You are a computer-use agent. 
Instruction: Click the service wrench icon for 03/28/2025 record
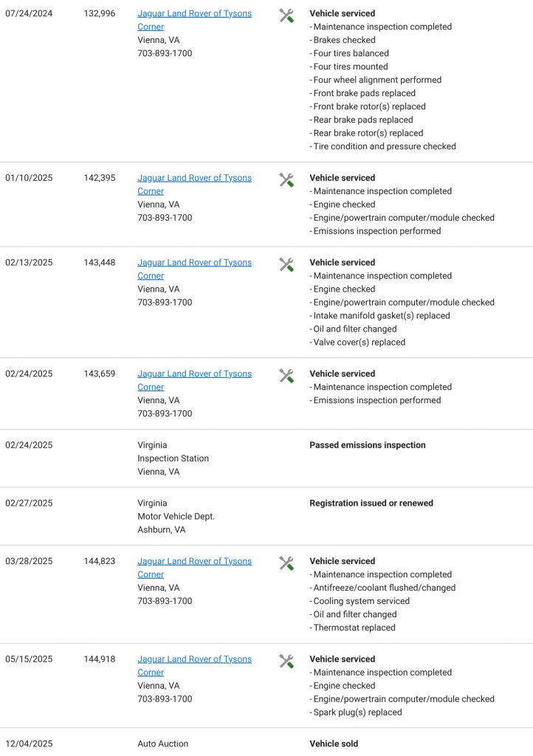(x=286, y=563)
